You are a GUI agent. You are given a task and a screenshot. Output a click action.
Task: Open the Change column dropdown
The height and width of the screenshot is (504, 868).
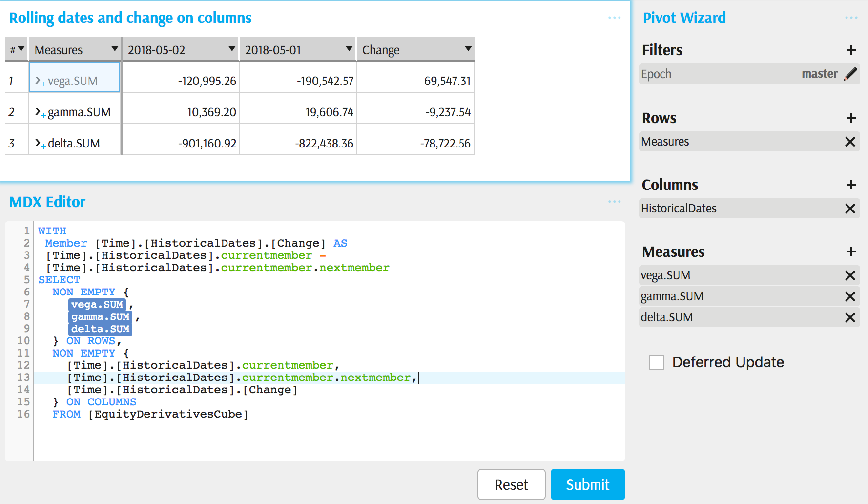[468, 49]
